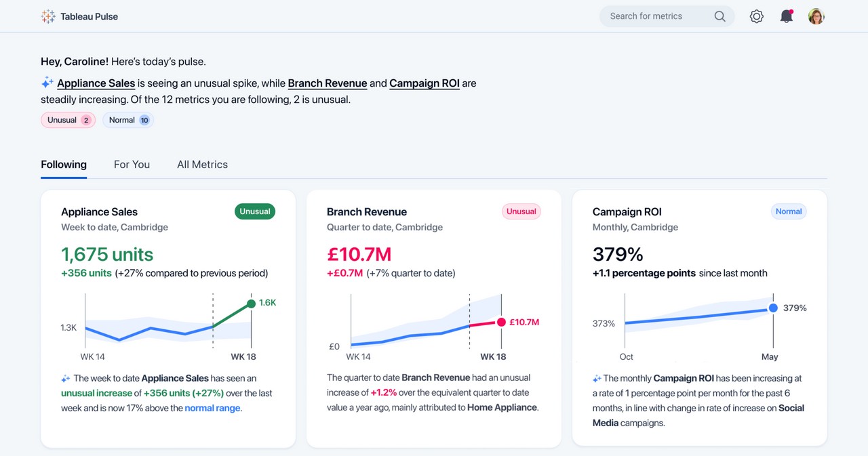The width and height of the screenshot is (868, 456).
Task: Click the 1,675 units value
Action: point(107,255)
